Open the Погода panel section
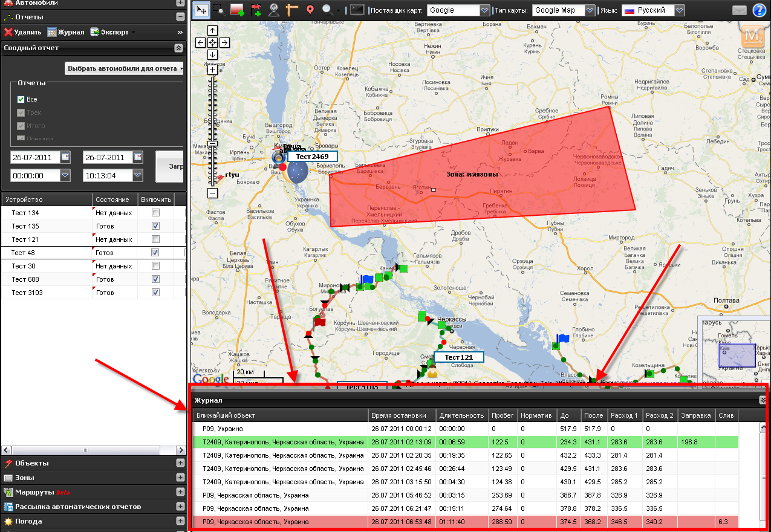This screenshot has height=532, width=771. (180, 521)
